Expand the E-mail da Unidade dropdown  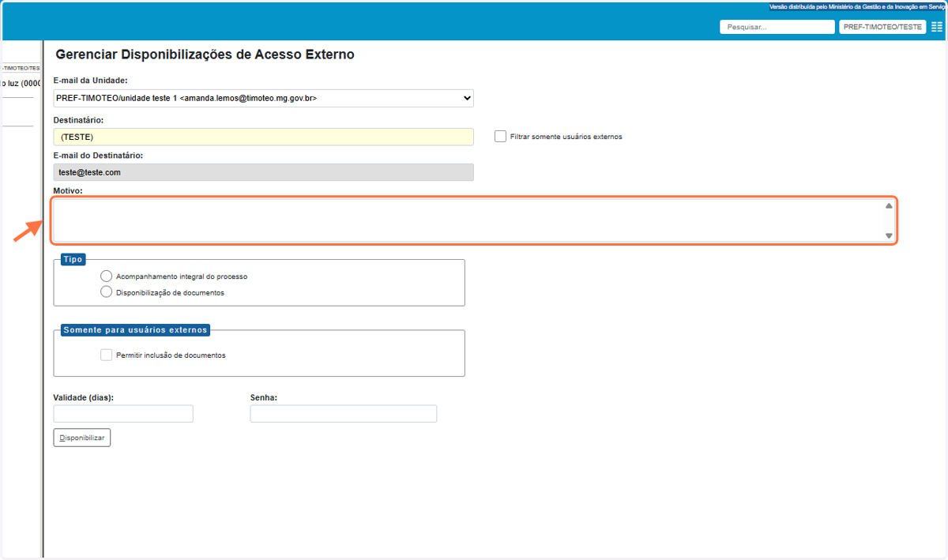[263, 98]
